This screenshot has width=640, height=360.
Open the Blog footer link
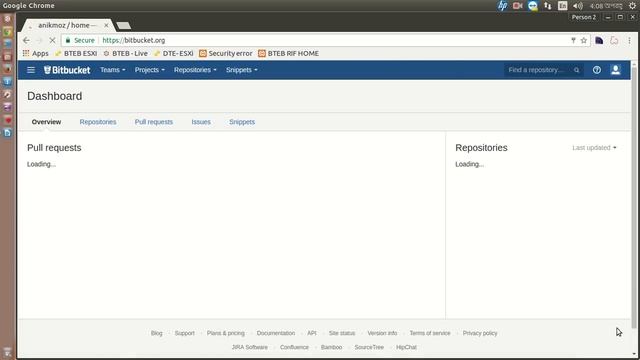(157, 333)
